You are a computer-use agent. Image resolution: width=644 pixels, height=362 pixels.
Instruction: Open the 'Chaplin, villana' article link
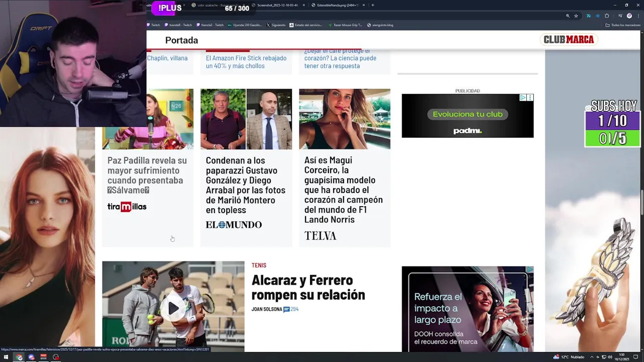pos(167,58)
